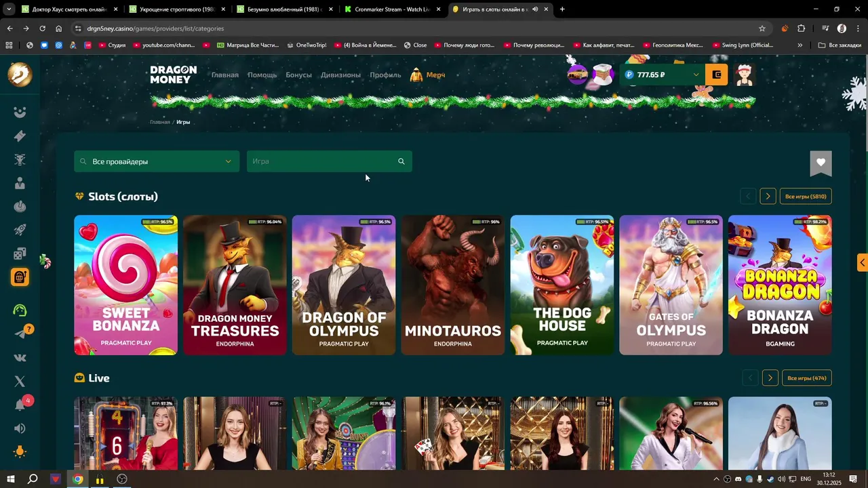The width and height of the screenshot is (868, 488).
Task: Show the next slots with the right arrow
Action: tap(768, 197)
